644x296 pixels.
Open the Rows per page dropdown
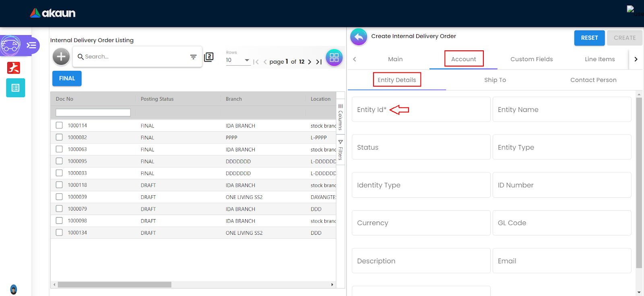click(x=238, y=60)
